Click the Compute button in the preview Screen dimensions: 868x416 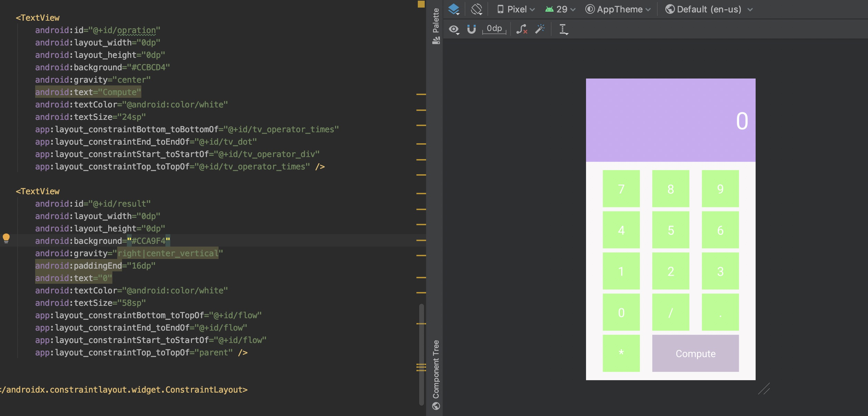695,353
